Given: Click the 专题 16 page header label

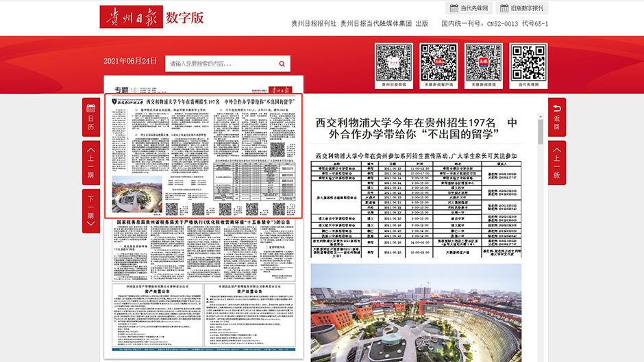Looking at the screenshot, I should (125, 90).
